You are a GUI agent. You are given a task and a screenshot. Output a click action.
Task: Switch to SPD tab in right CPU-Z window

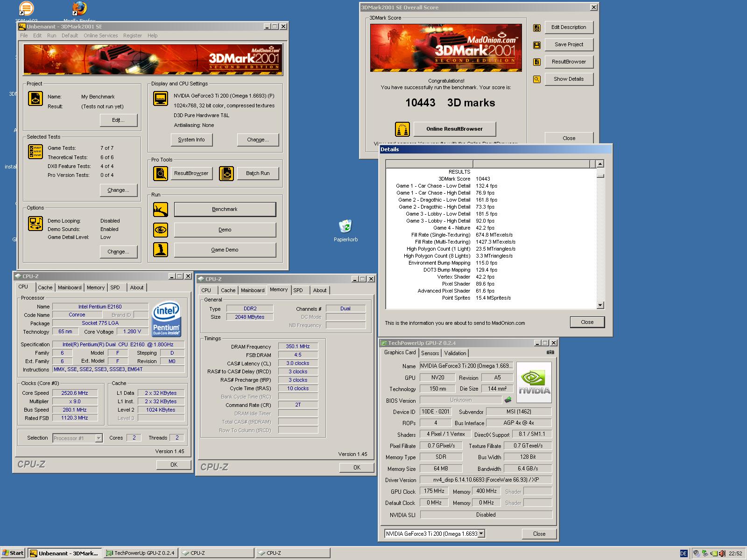click(x=298, y=290)
